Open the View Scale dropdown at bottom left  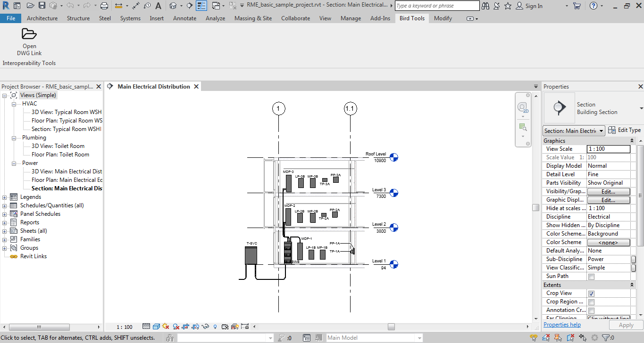[125, 326]
